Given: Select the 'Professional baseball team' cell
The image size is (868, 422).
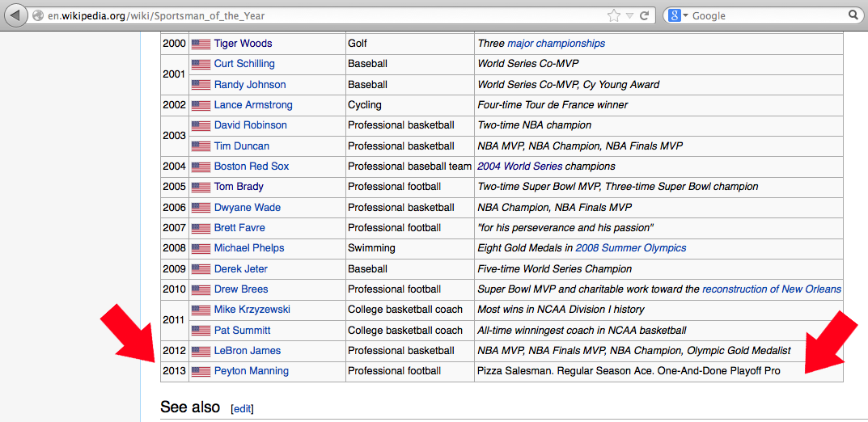Looking at the screenshot, I should (409, 167).
